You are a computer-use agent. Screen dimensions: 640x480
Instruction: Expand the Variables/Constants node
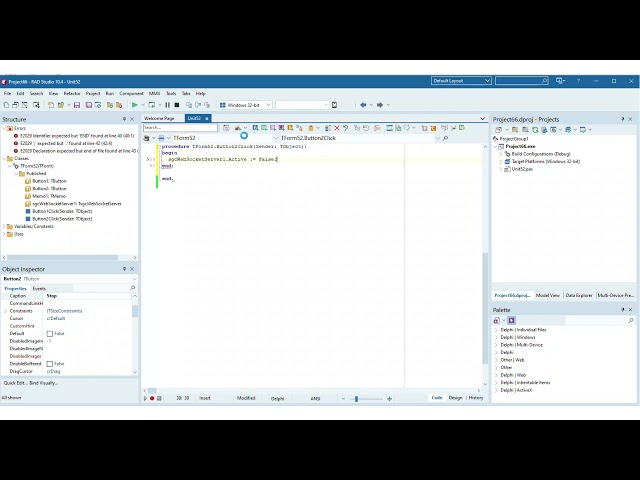[x=4, y=226]
